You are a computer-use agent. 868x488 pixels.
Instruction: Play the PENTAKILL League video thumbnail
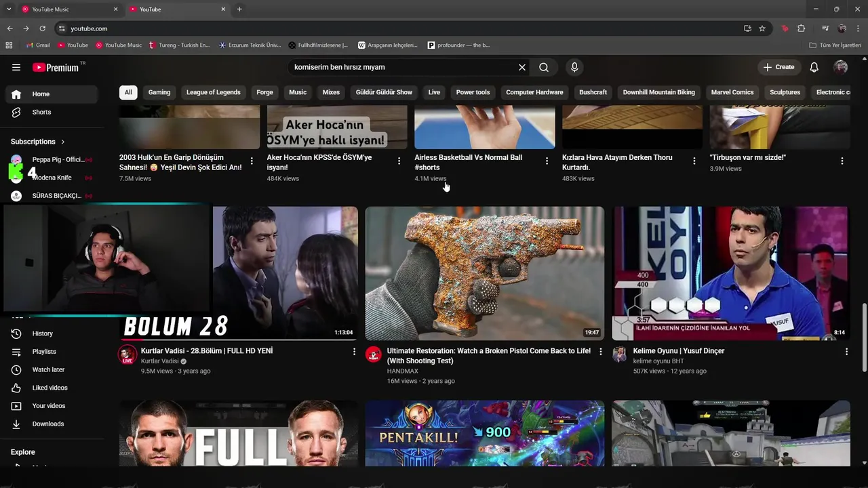coord(484,433)
